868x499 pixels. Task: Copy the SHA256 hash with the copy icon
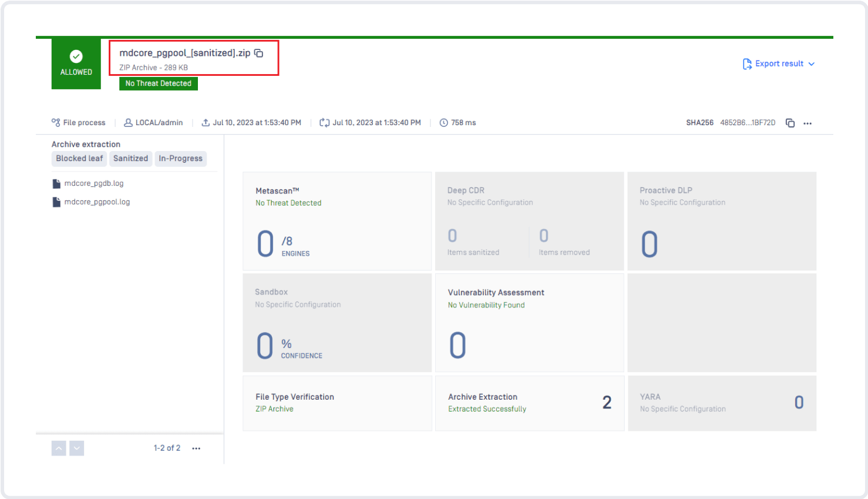tap(790, 123)
